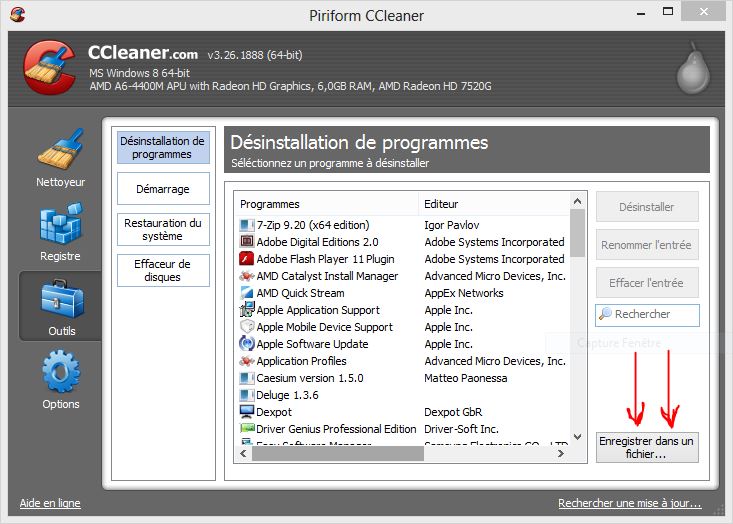Click the Désinstaller button
This screenshot has width=733, height=524.
click(647, 207)
